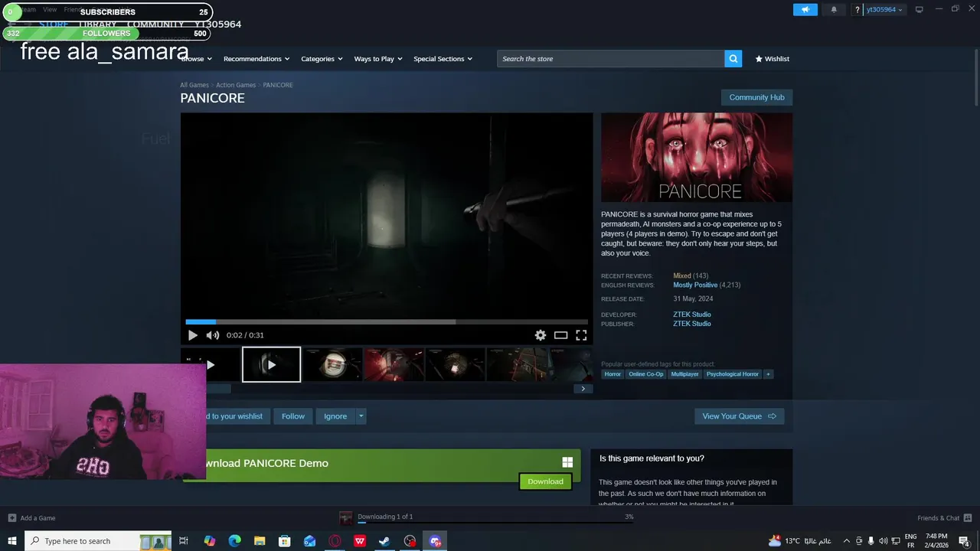Image resolution: width=980 pixels, height=551 pixels.
Task: Advance thumbnail strip with right arrow
Action: [583, 389]
